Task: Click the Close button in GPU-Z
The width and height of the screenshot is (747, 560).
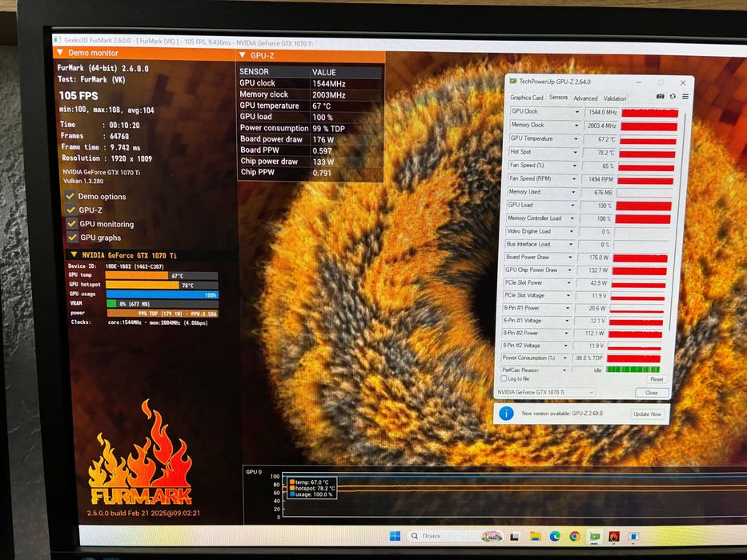Action: 651,392
